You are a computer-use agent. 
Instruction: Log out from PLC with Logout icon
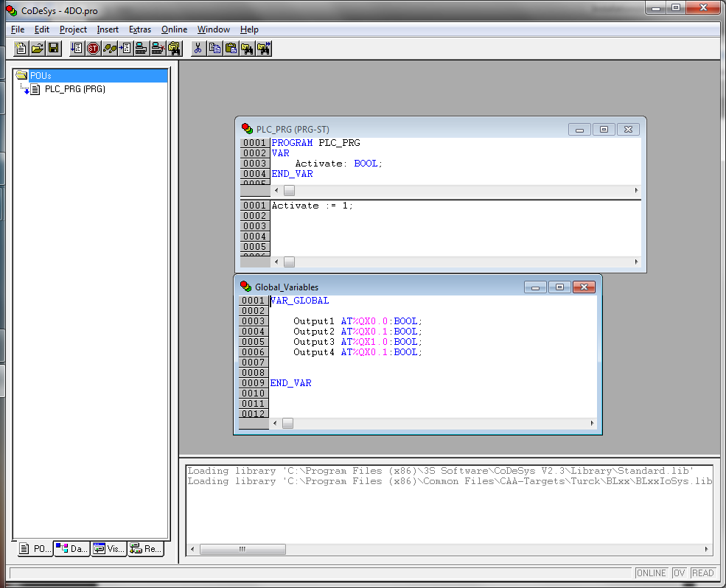pyautogui.click(x=158, y=48)
